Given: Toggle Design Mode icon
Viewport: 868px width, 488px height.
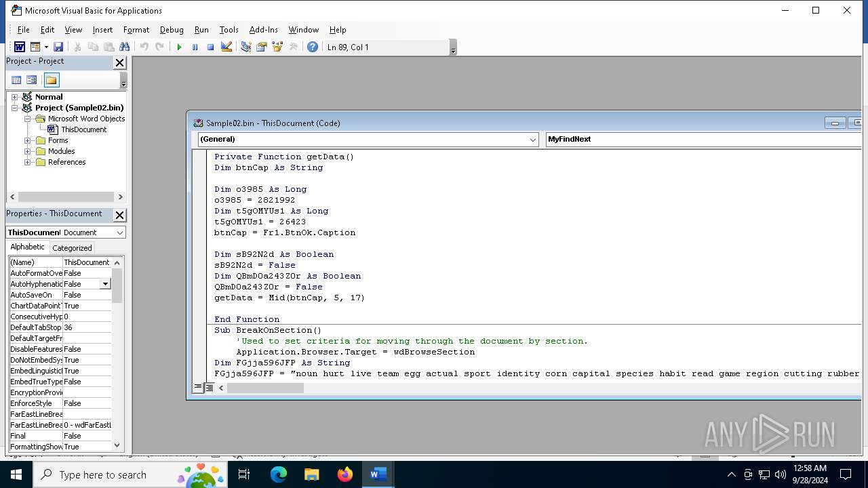Looking at the screenshot, I should click(x=226, y=47).
